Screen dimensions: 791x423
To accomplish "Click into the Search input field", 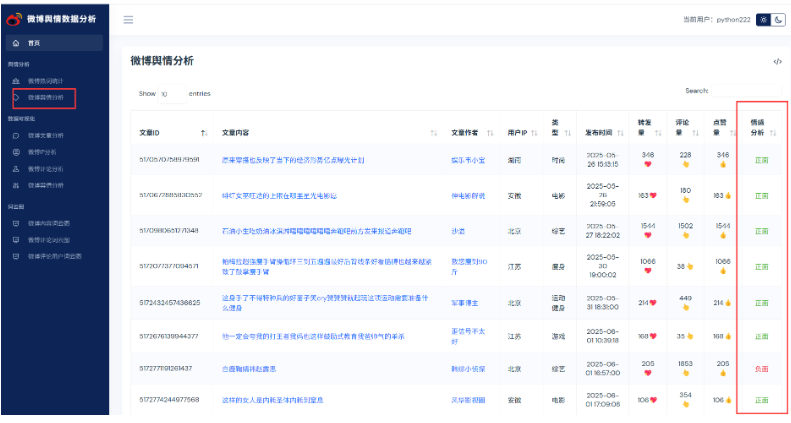I will [746, 91].
